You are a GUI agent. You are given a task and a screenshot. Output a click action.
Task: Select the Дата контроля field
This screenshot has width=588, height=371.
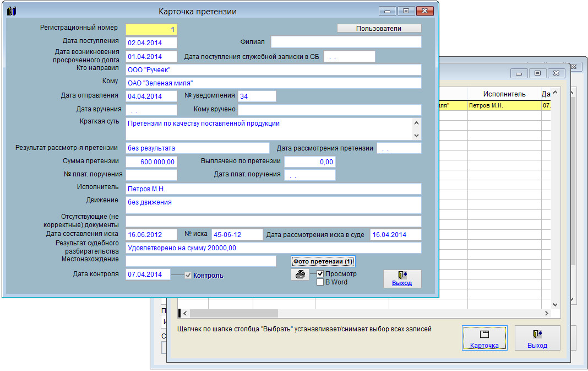click(x=148, y=274)
